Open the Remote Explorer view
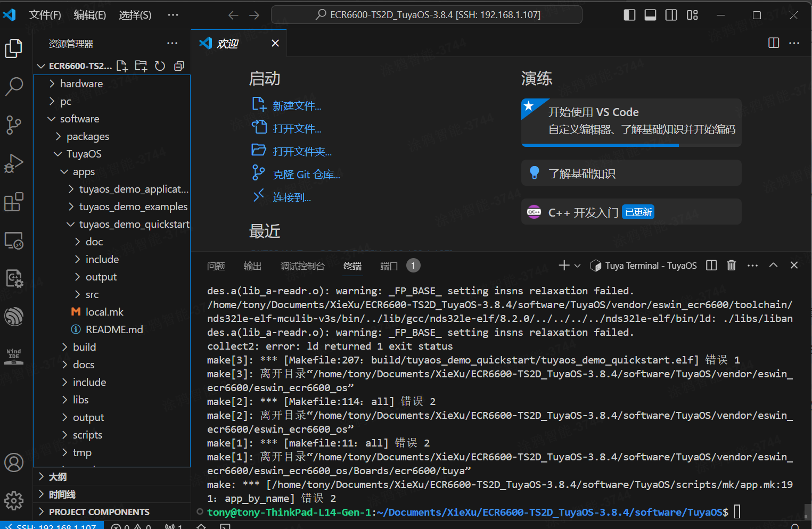Image resolution: width=812 pixels, height=529 pixels. point(14,241)
